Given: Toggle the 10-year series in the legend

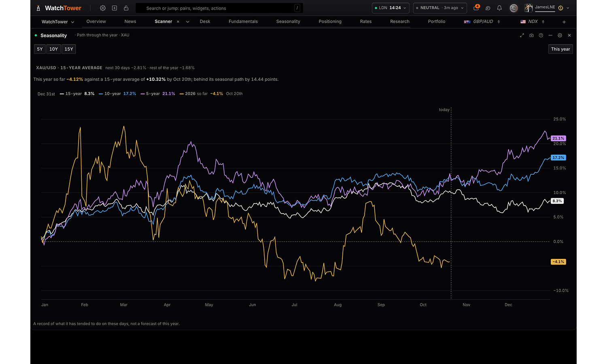Looking at the screenshot, I should point(117,94).
